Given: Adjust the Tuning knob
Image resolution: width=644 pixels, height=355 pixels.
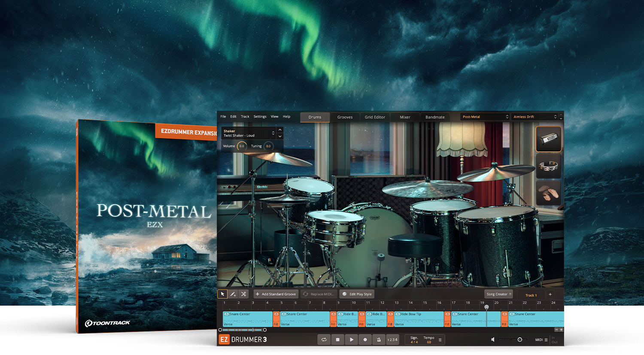Looking at the screenshot, I should tap(268, 146).
